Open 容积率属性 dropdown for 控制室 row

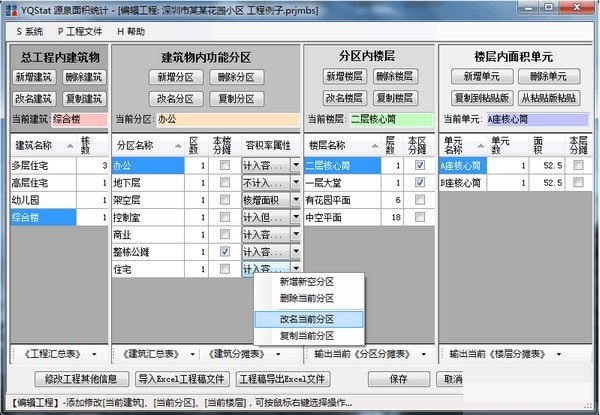(x=295, y=217)
